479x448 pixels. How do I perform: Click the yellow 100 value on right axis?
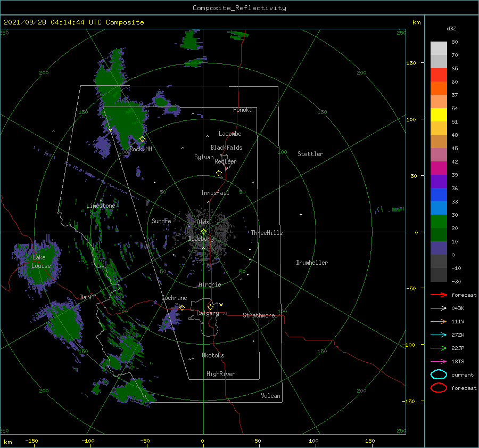(411, 119)
